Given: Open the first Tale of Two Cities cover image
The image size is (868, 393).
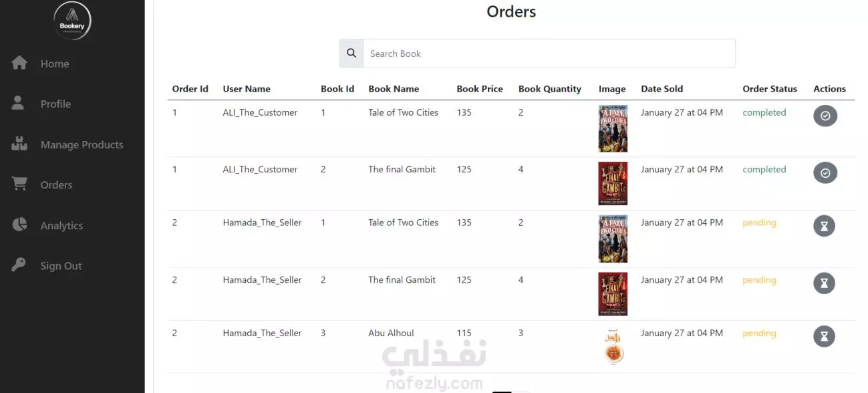Looking at the screenshot, I should (x=613, y=128).
